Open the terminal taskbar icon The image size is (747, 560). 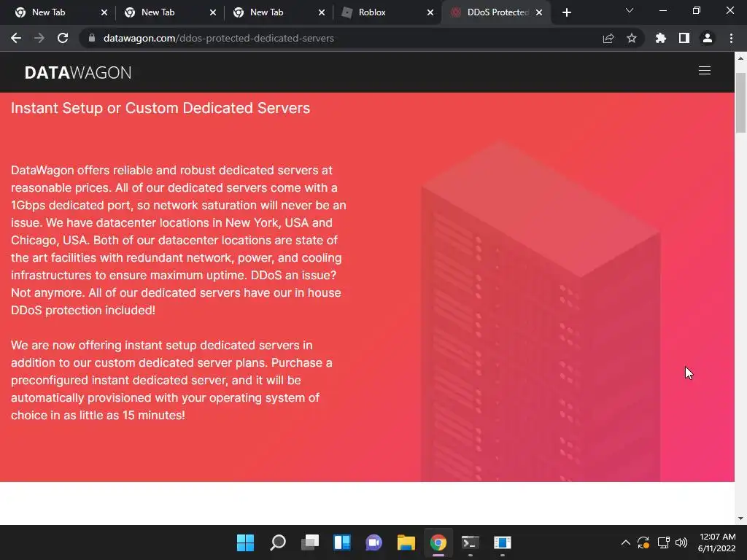coord(471,542)
